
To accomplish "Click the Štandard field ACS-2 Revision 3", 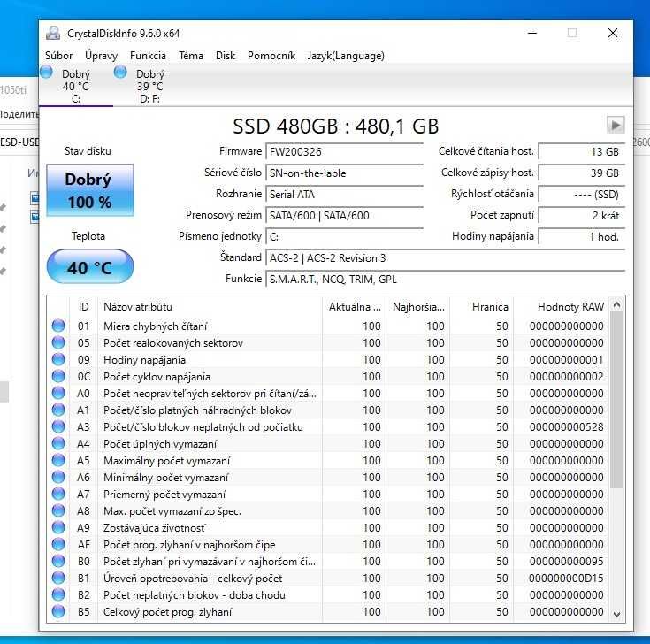I will 445,258.
